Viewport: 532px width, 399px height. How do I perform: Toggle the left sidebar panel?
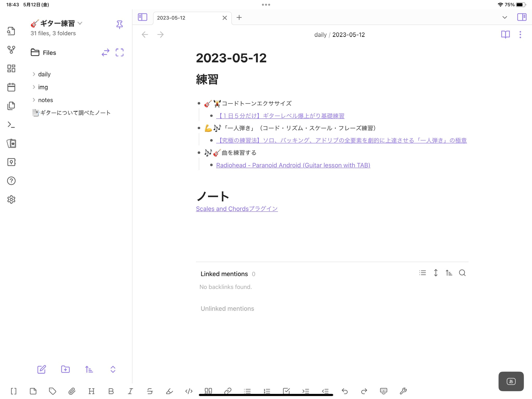pyautogui.click(x=142, y=17)
